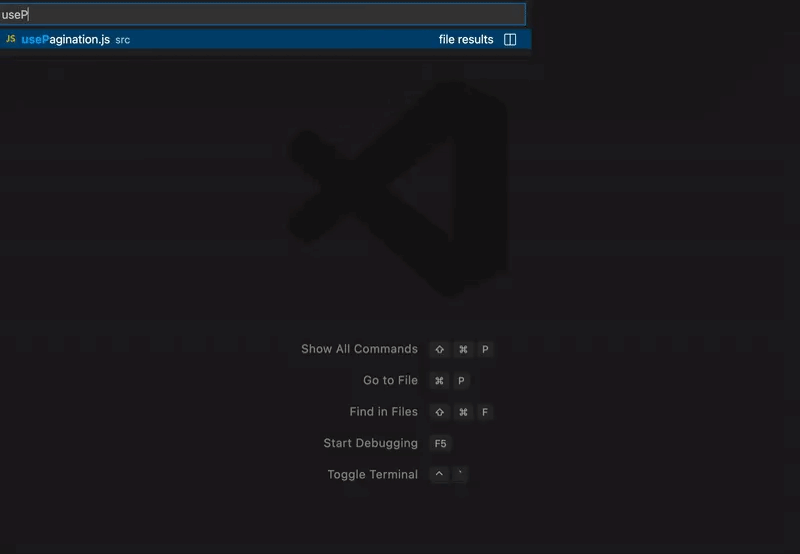Click the Toggle Terminal hint
Screen dimensions: 800x554
pyautogui.click(x=372, y=474)
